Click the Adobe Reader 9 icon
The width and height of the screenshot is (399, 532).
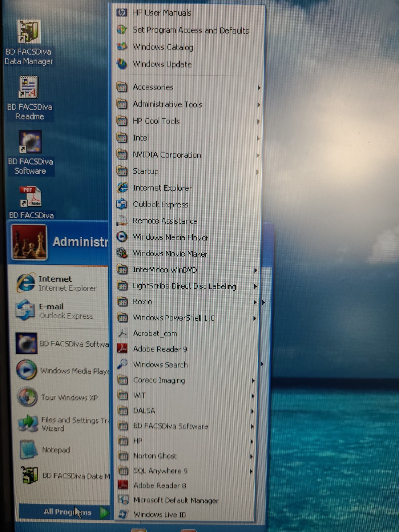point(123,349)
